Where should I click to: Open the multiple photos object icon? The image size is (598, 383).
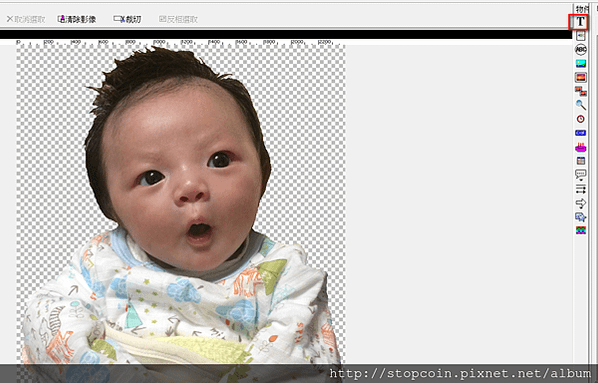click(x=580, y=91)
